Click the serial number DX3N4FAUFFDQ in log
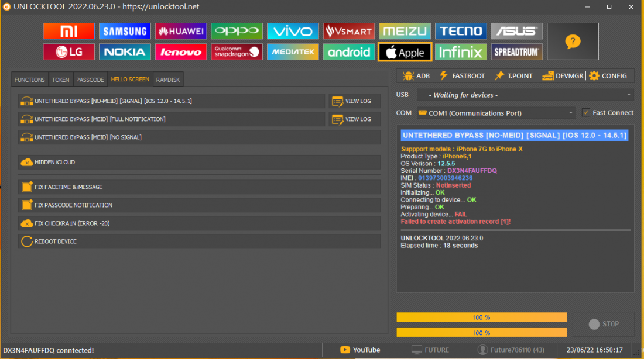This screenshot has width=644, height=359. [472, 171]
